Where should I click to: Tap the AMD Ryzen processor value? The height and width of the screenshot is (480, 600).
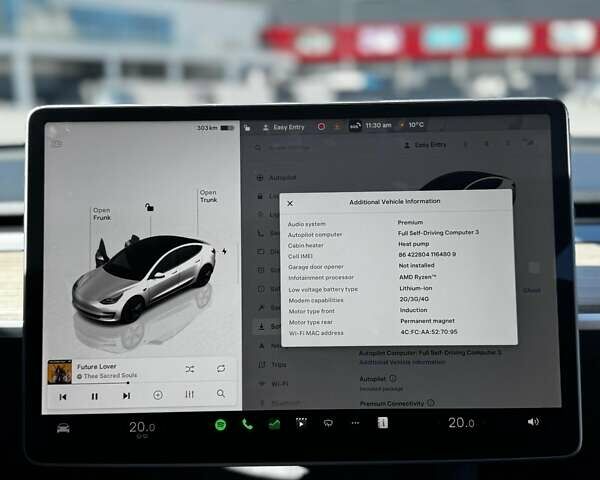tap(417, 276)
